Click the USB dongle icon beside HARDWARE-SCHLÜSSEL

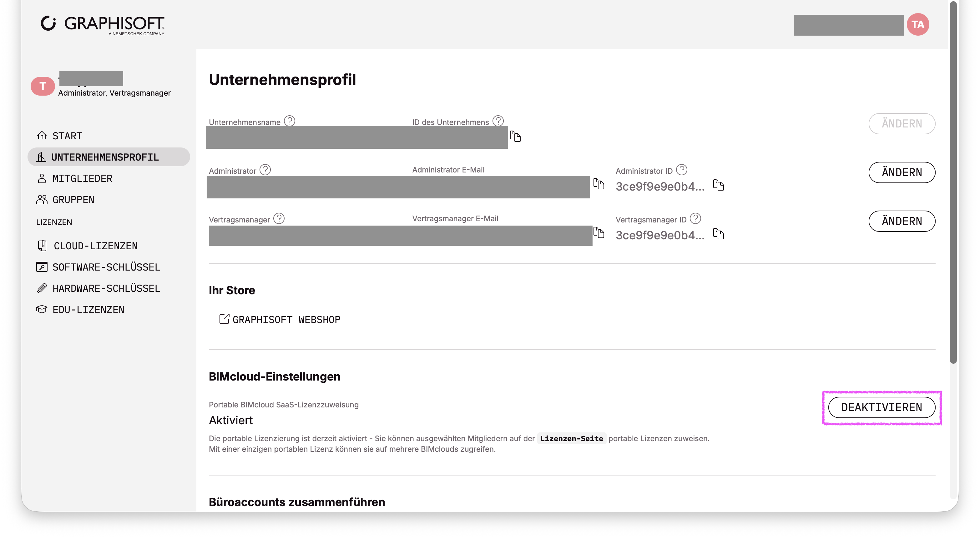[x=42, y=288]
